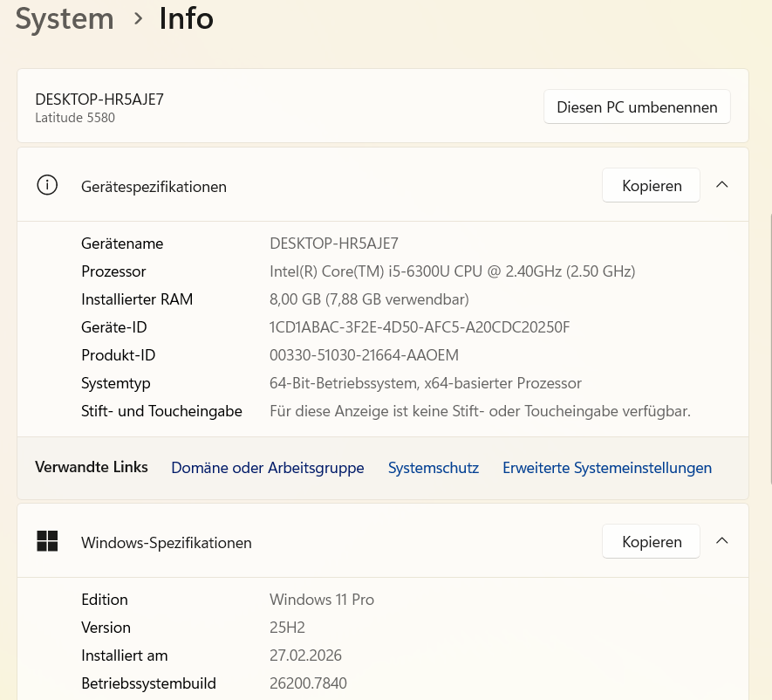This screenshot has width=772, height=700.
Task: Click the Edition value Windows 11 Pro
Action: [x=322, y=600]
